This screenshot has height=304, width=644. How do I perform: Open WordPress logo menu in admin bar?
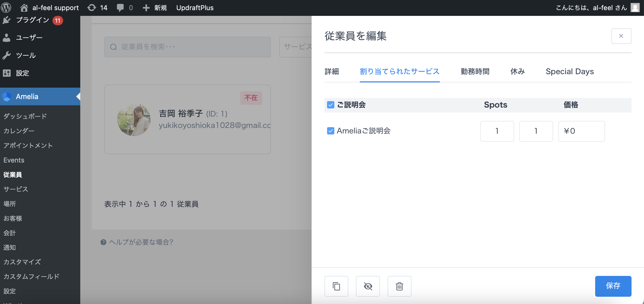[6, 8]
